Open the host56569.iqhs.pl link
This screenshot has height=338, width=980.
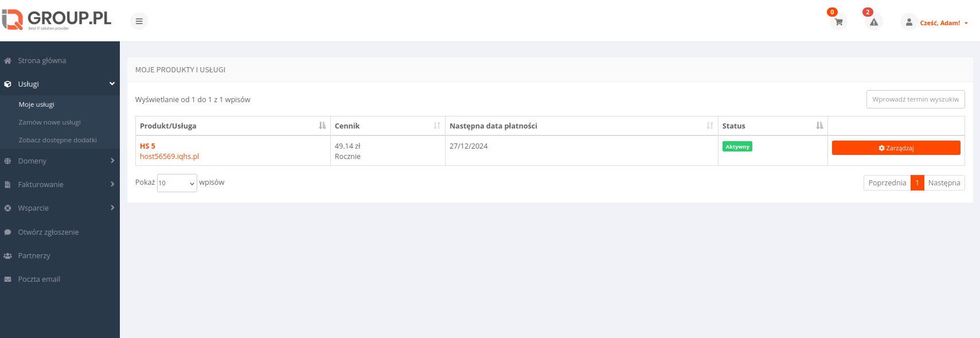pyautogui.click(x=169, y=156)
